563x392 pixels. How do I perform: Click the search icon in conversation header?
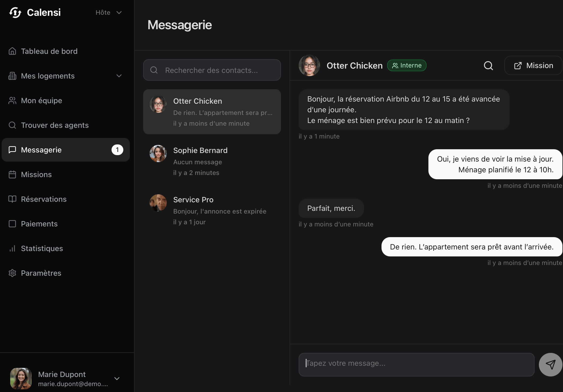click(488, 66)
